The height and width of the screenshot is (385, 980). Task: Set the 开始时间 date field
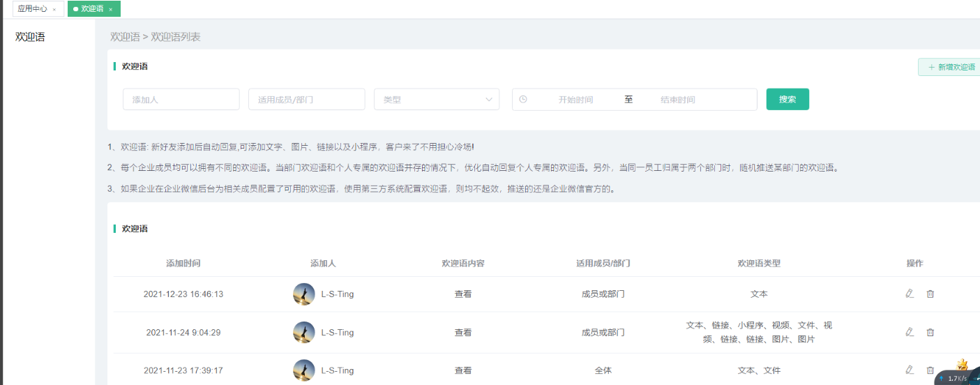click(575, 99)
